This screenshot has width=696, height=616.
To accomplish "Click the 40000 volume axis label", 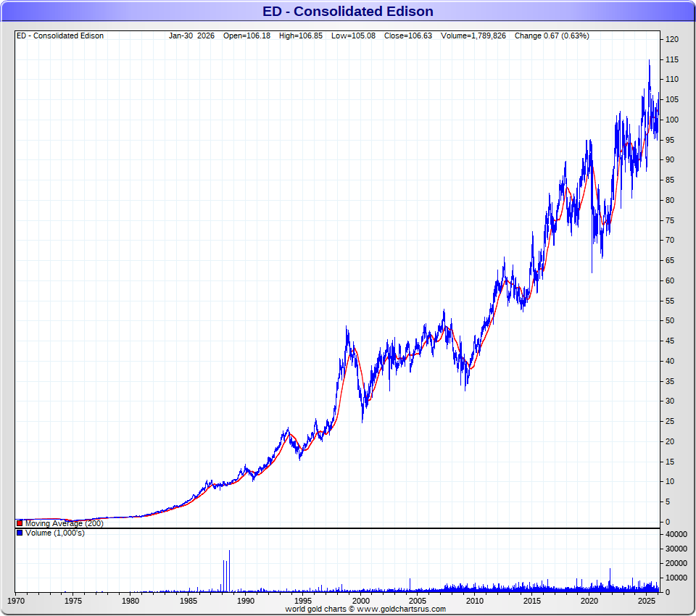I will pos(676,534).
